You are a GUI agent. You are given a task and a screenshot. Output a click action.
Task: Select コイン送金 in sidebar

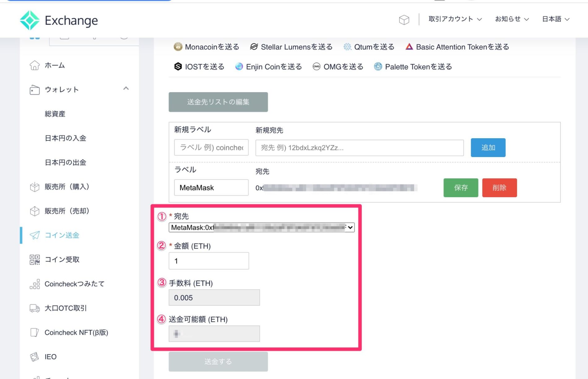click(x=62, y=235)
